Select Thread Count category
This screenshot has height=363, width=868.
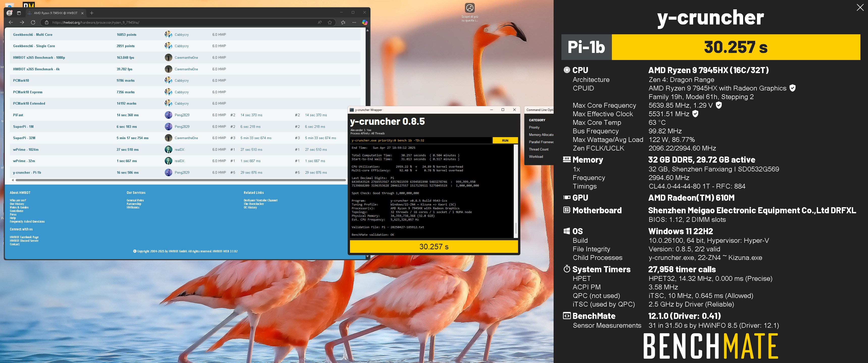[538, 149]
